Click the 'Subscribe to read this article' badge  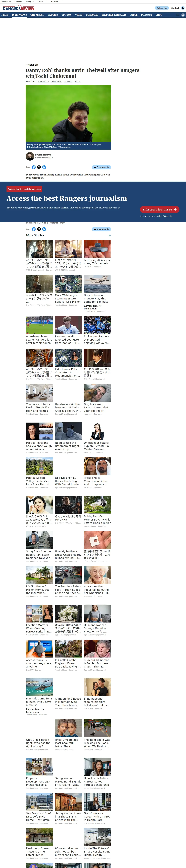[x=24, y=189]
